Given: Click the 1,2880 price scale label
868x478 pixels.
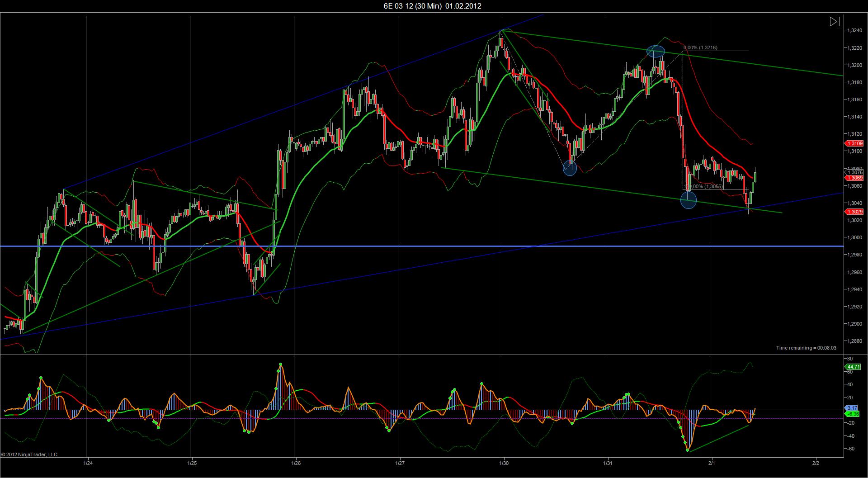Looking at the screenshot, I should click(x=855, y=341).
